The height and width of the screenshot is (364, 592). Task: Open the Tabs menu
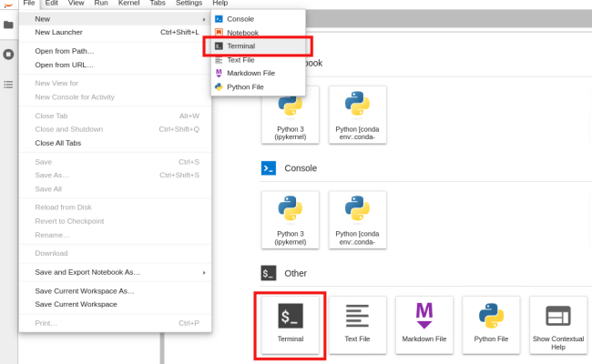tap(158, 3)
